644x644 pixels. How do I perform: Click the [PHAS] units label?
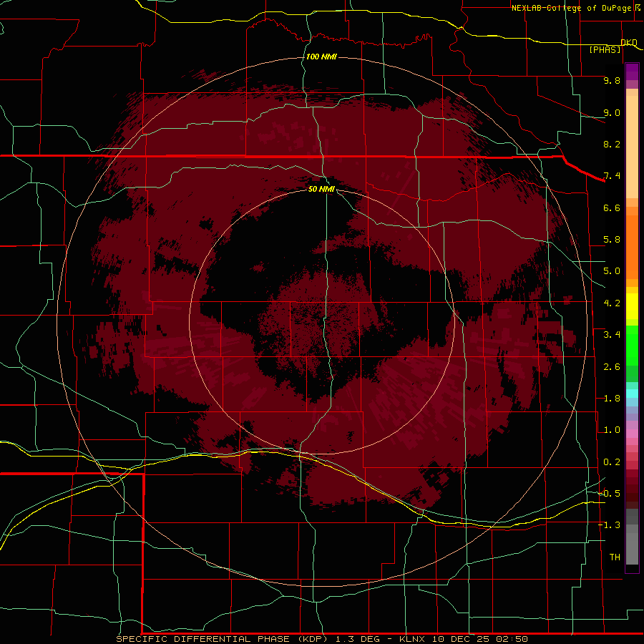click(x=605, y=49)
